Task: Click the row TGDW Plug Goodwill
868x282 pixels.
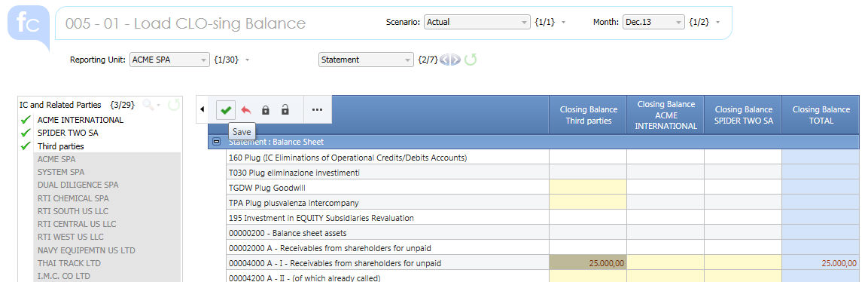Action: (x=388, y=187)
